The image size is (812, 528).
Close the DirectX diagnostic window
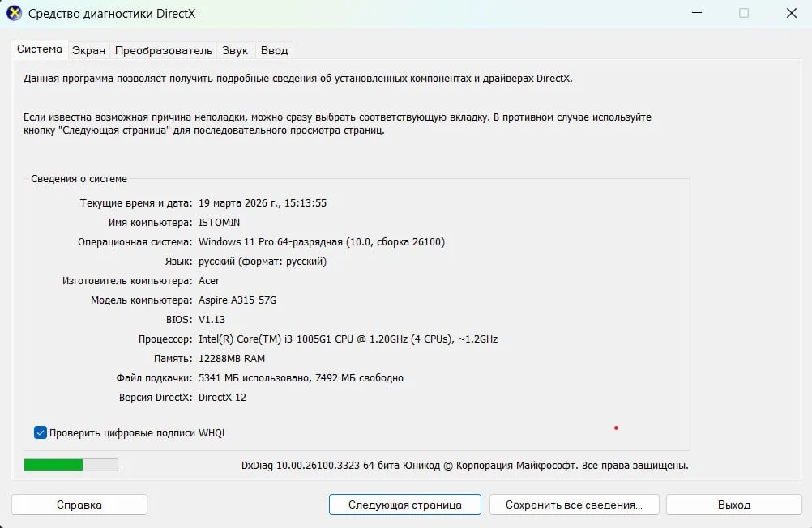pyautogui.click(x=792, y=13)
